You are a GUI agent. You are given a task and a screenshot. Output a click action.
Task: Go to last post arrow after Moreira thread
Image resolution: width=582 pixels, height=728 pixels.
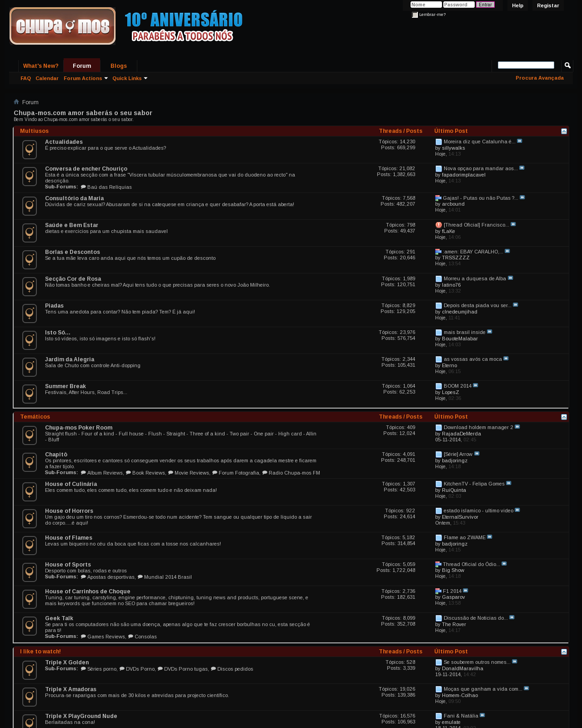pyautogui.click(x=520, y=141)
